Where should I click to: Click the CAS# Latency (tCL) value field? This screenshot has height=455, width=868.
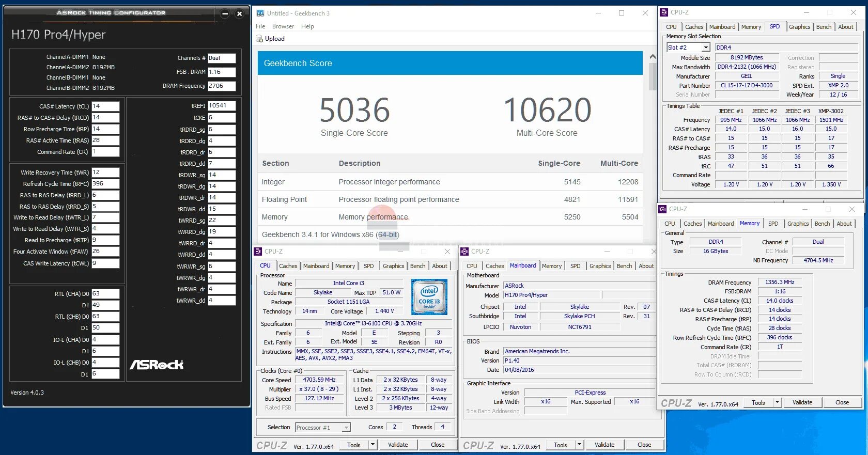105,106
